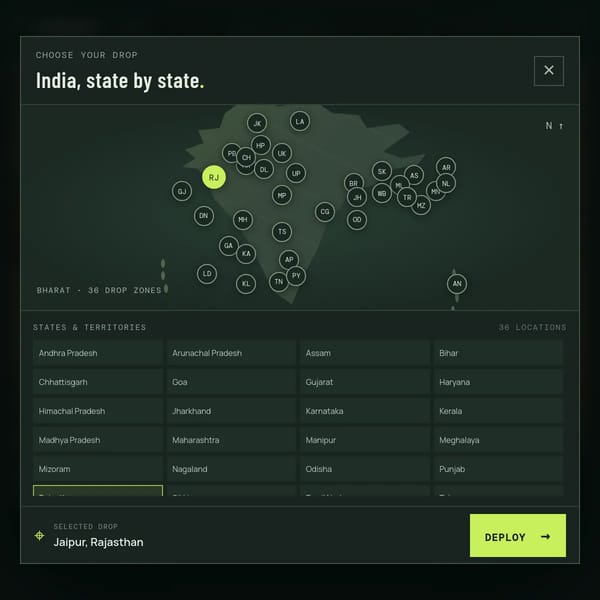Viewport: 600px width, 600px height.
Task: Select the JK map marker
Action: (257, 123)
